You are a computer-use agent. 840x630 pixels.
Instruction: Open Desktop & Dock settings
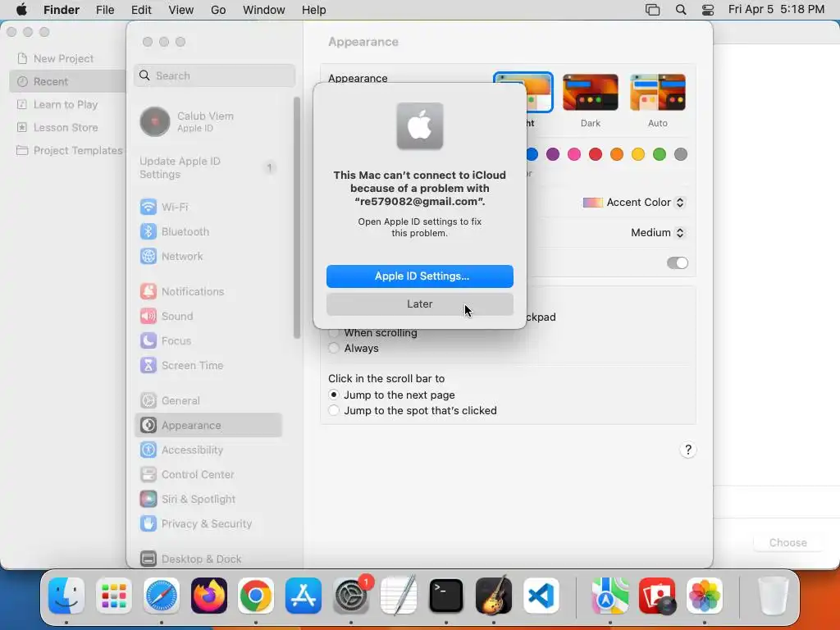point(208,559)
